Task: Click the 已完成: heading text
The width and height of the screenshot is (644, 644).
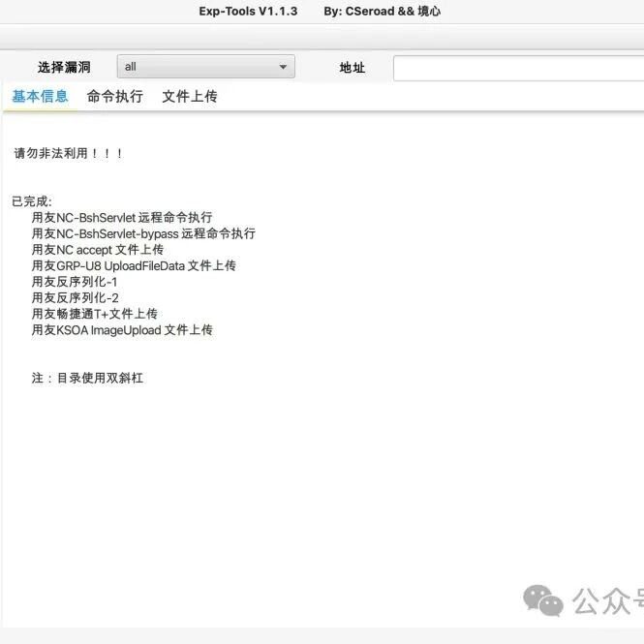Action: [x=32, y=201]
